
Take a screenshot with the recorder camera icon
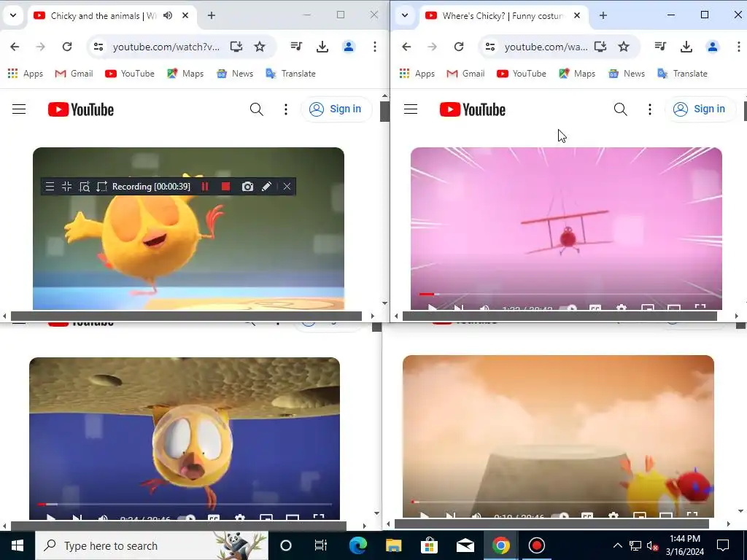click(x=247, y=187)
